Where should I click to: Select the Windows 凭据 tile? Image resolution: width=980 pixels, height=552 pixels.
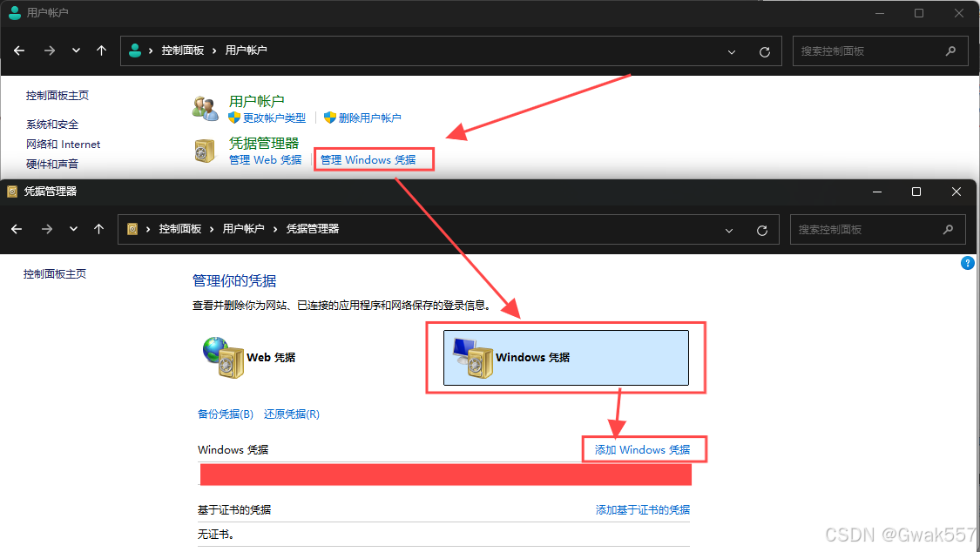(x=566, y=358)
